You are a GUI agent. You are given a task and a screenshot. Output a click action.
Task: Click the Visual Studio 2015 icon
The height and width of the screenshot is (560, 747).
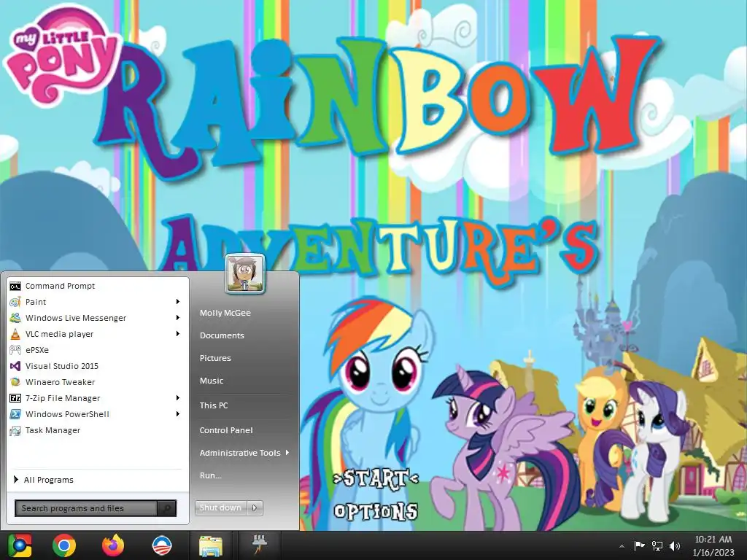coord(15,366)
